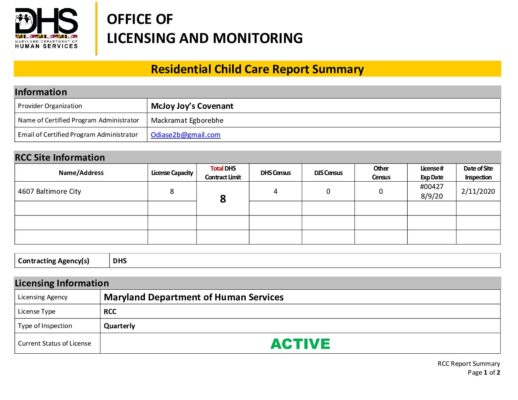This screenshot has width=518, height=400.
Task: Click the 'DJS Census' column header
Action: pos(328,173)
